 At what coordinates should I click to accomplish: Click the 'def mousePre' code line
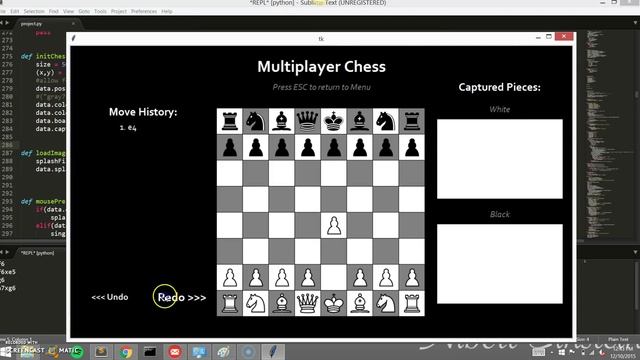coord(43,201)
